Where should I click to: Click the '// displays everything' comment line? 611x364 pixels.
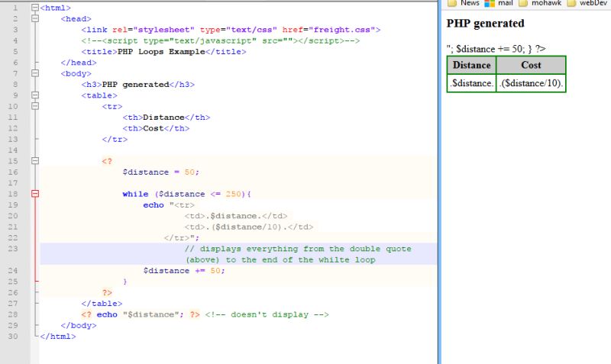pos(298,254)
